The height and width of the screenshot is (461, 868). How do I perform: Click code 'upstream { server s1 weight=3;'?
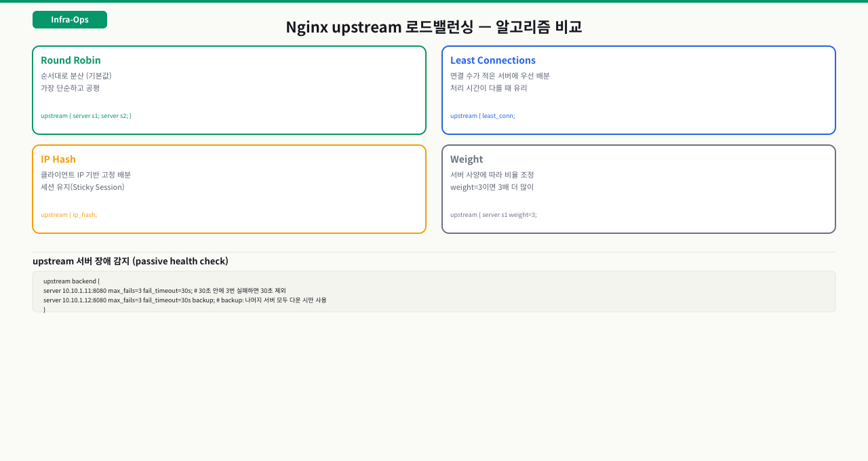tap(494, 215)
